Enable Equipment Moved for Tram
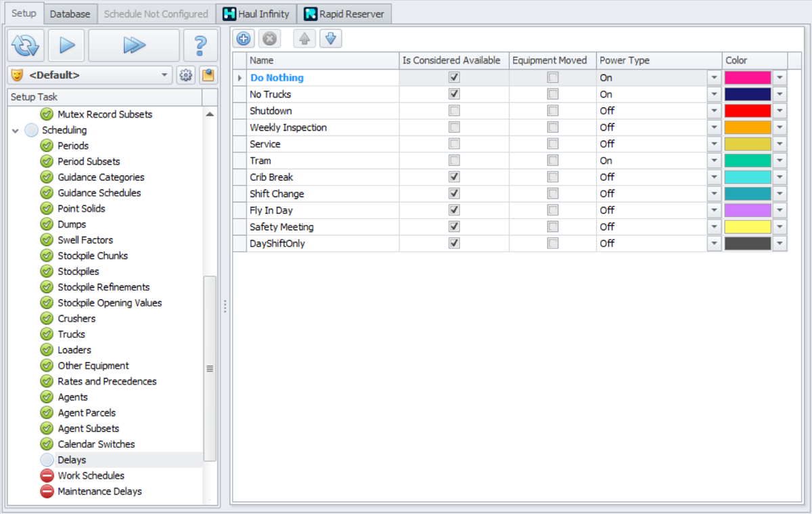Viewport: 812px width, 514px height. (553, 160)
